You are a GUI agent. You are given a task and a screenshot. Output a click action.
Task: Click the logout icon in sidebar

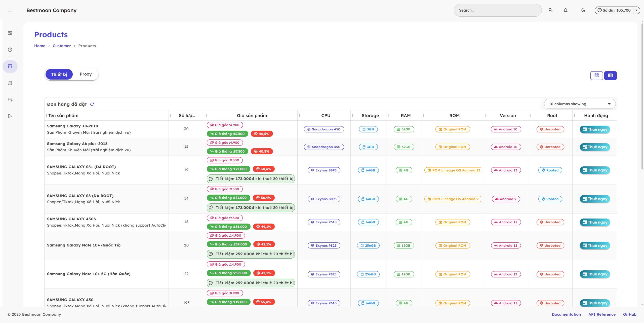pos(10,116)
